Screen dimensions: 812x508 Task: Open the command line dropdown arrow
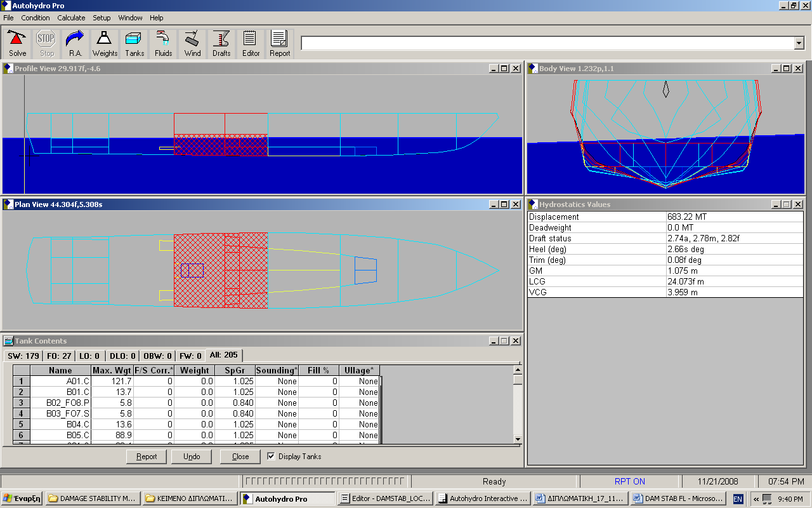pyautogui.click(x=799, y=43)
